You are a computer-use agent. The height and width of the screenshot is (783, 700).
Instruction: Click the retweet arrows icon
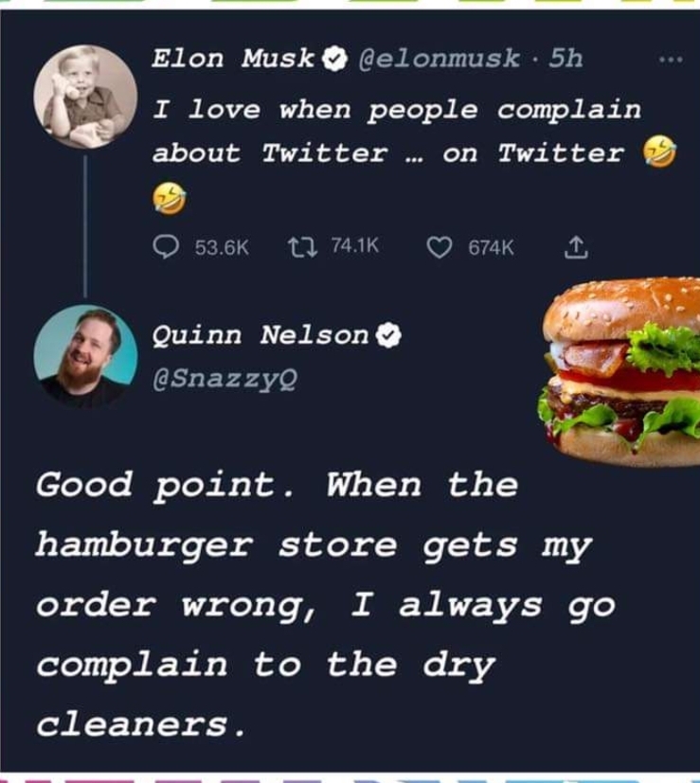tap(303, 247)
